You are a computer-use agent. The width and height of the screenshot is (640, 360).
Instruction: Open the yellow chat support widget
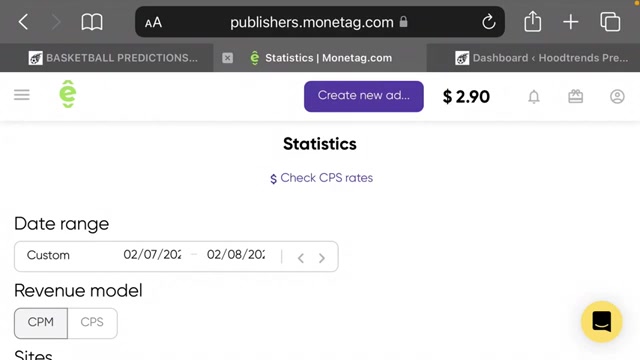pyautogui.click(x=602, y=322)
